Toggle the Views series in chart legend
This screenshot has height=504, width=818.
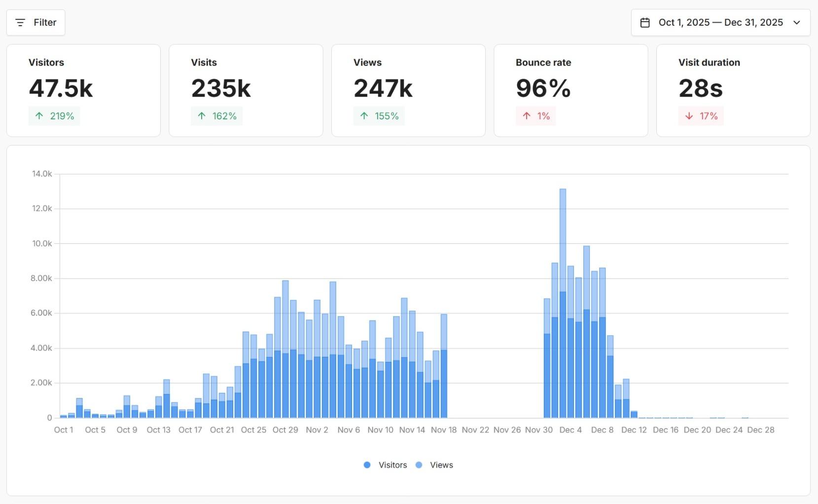pyautogui.click(x=441, y=465)
